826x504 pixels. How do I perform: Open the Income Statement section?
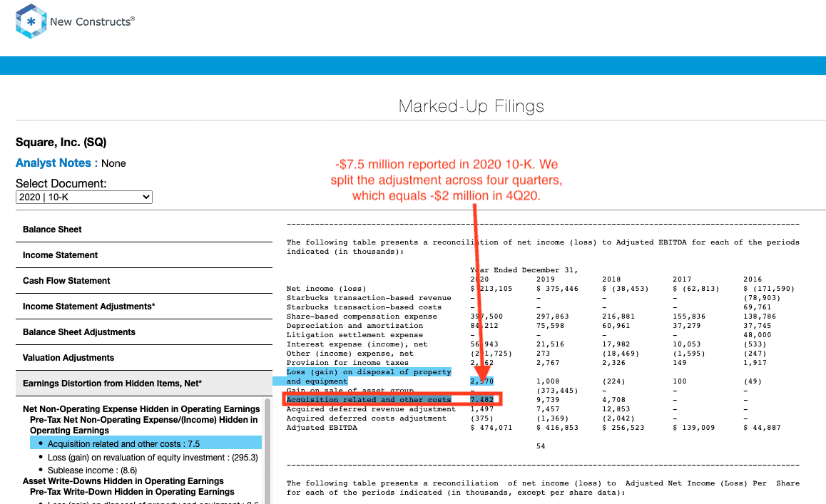point(144,255)
